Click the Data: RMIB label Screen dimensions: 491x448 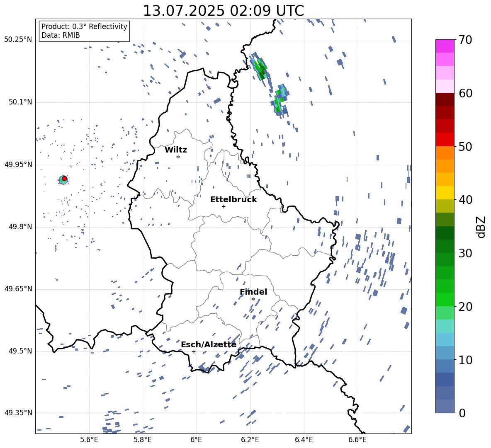[x=61, y=35]
